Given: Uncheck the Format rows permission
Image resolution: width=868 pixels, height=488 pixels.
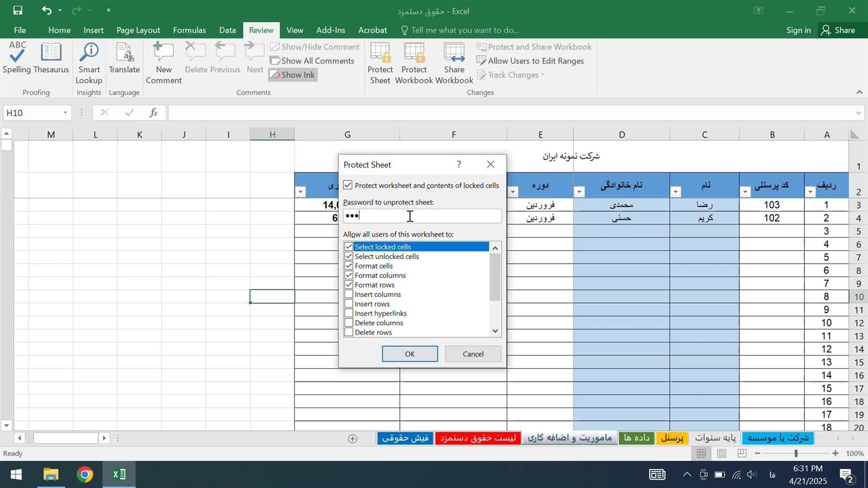Looking at the screenshot, I should 349,285.
